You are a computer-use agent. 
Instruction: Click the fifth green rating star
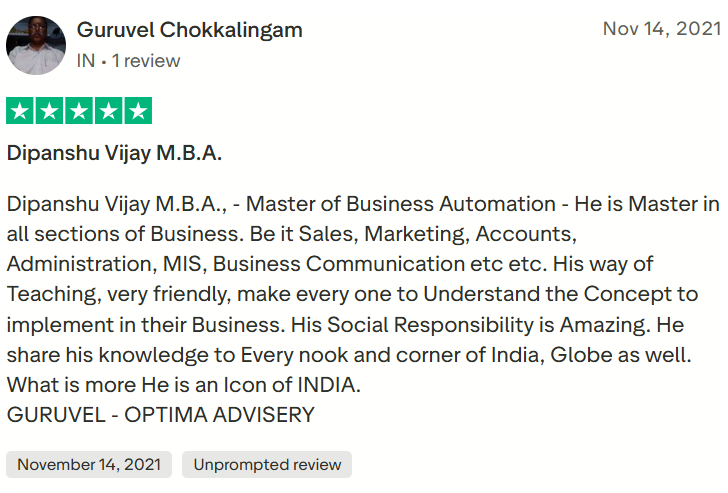tap(138, 110)
